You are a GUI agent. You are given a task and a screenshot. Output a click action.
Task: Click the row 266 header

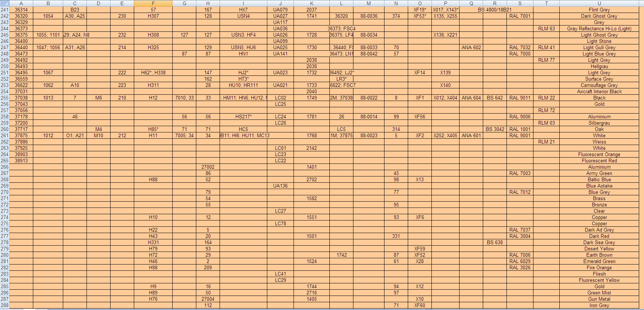pyautogui.click(x=4, y=167)
